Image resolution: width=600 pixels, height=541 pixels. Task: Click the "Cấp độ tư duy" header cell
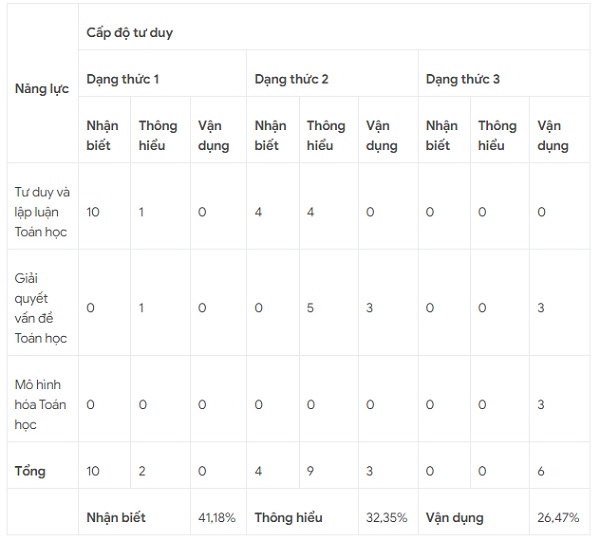coord(129,33)
